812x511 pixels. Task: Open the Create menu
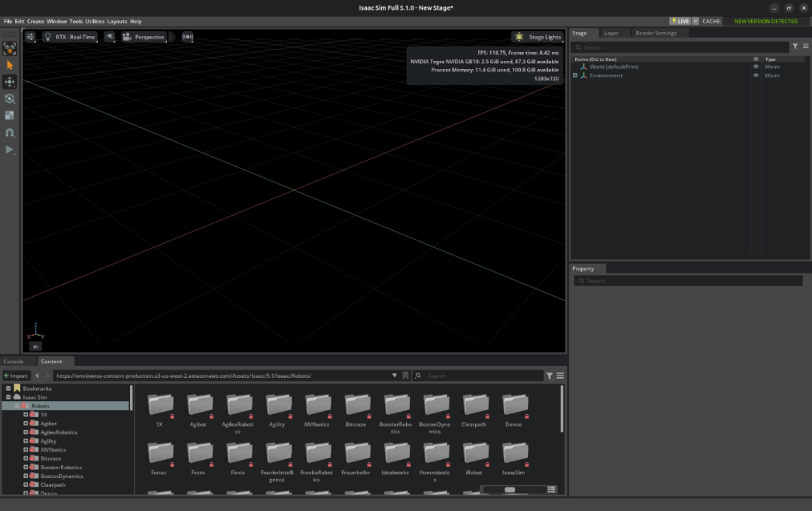(x=35, y=21)
